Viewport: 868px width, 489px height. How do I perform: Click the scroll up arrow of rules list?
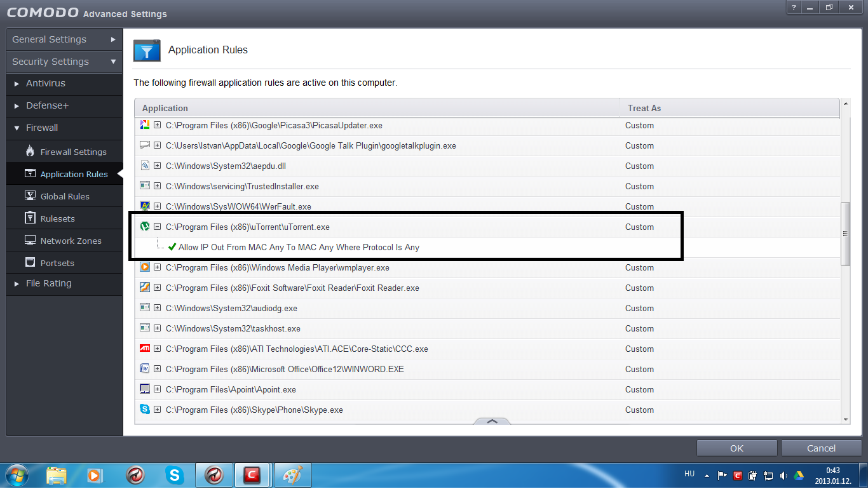click(x=845, y=104)
